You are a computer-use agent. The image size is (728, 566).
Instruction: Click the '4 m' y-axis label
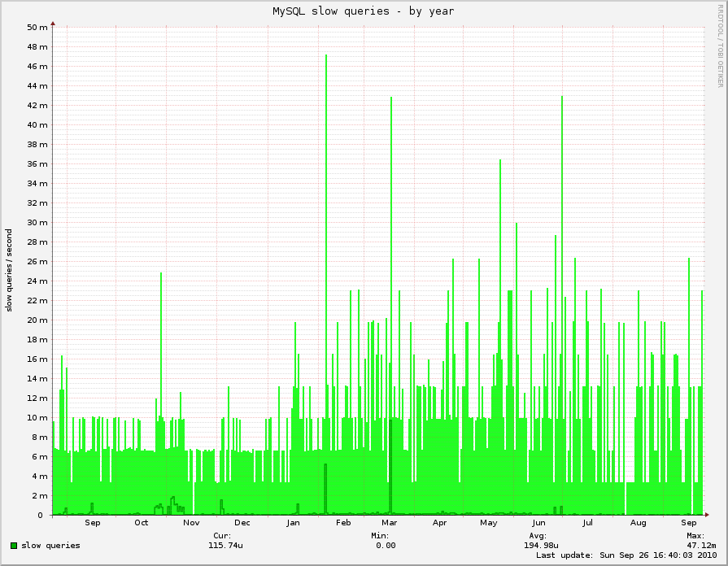pos(40,476)
